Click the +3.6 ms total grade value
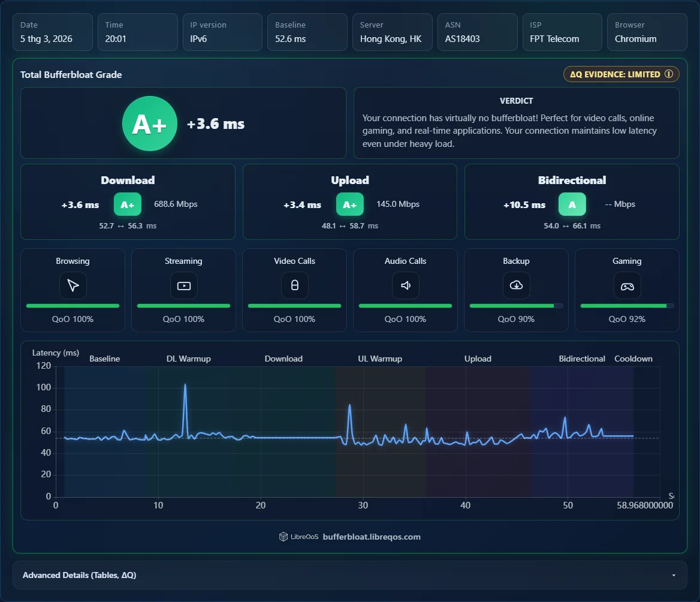Image resolution: width=700 pixels, height=602 pixels. tap(216, 124)
